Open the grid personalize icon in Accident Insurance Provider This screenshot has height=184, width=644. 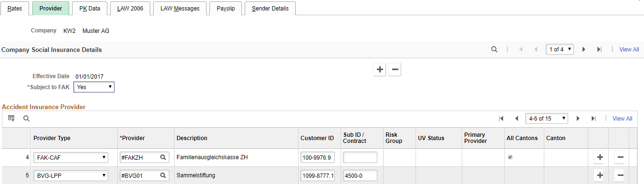[x=11, y=118]
